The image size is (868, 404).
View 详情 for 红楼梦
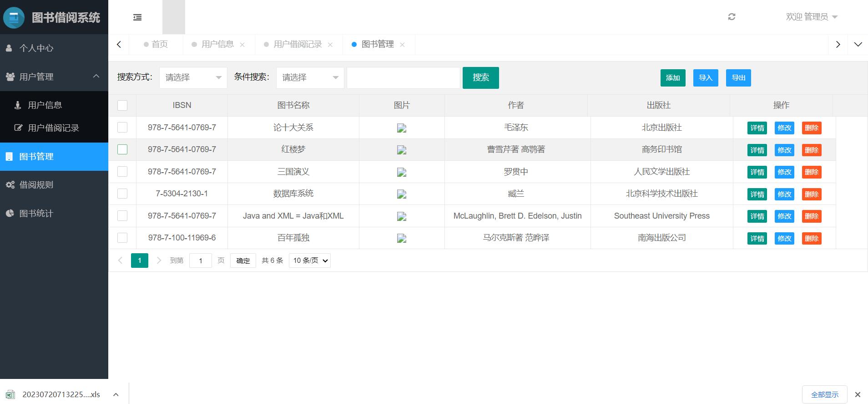757,150
